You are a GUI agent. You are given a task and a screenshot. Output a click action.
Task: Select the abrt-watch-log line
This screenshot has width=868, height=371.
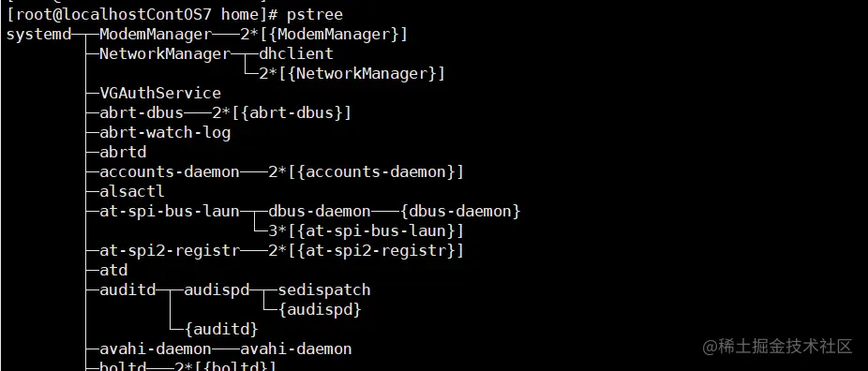(165, 133)
